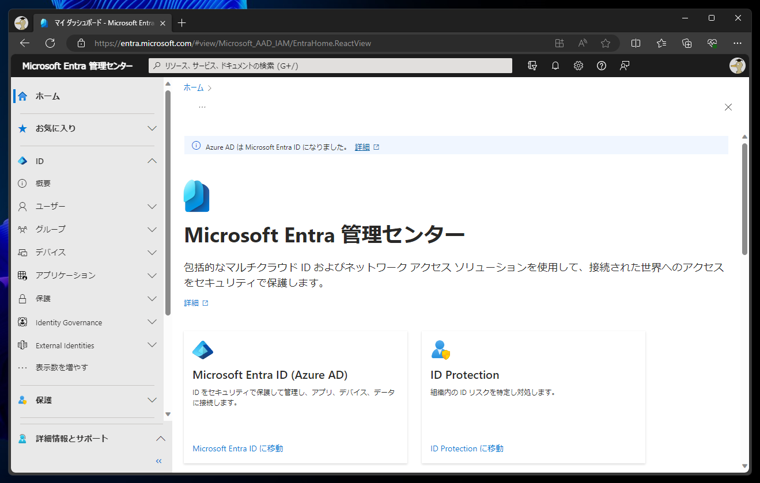Expand the お気に入り section chevron
Screen dimensions: 760x483
[152, 128]
